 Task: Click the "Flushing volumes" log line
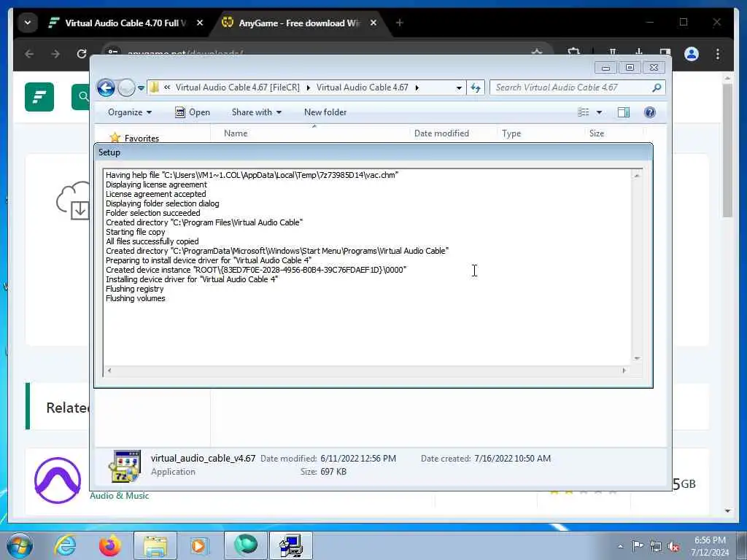135,298
